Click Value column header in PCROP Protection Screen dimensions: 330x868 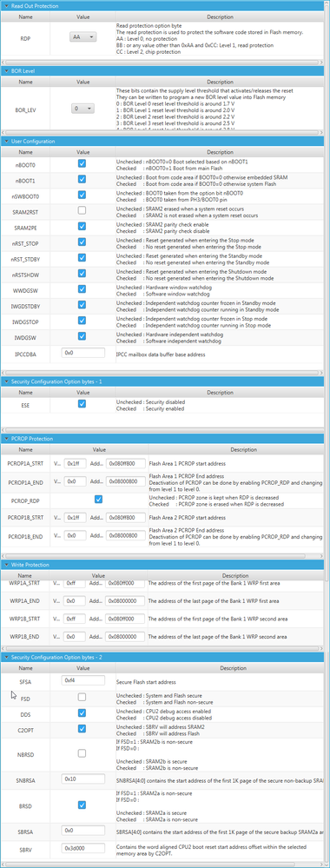(x=99, y=449)
